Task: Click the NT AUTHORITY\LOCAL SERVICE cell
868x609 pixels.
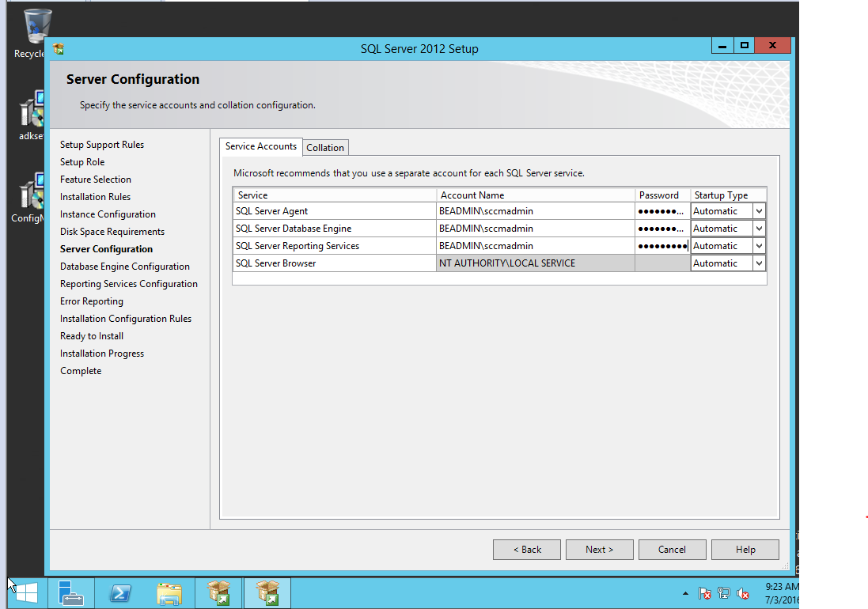Action: coord(536,263)
